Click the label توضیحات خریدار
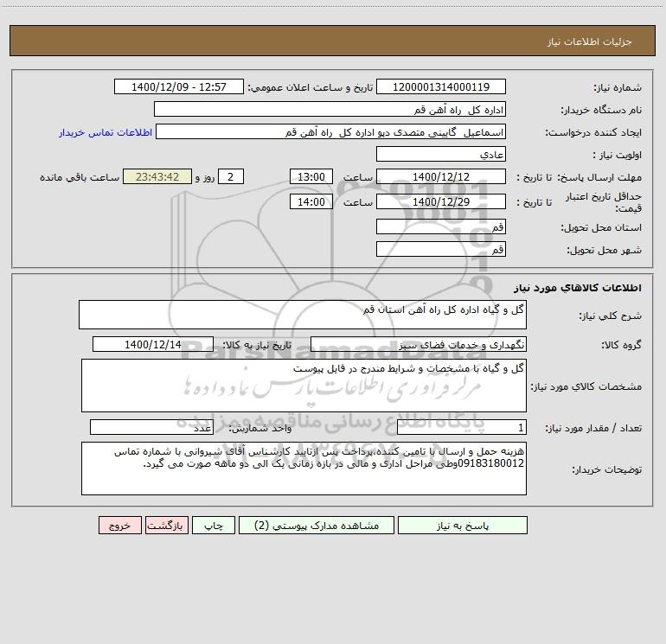Viewport: 666px width, 644px height. coord(607,469)
